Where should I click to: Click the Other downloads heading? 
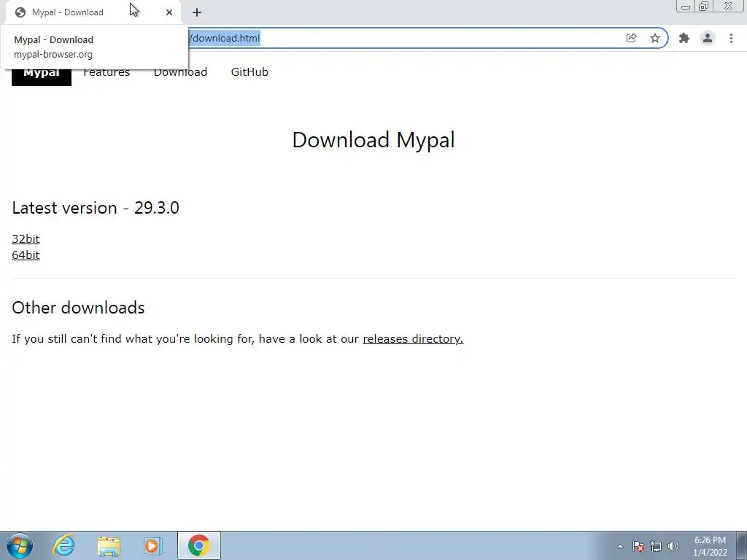(78, 308)
